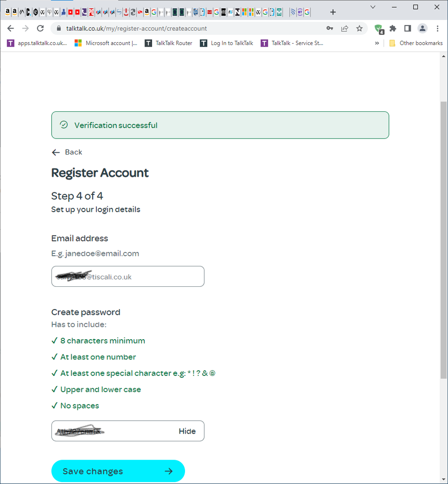The width and height of the screenshot is (448, 484).
Task: Click the Save changes button
Action: [118, 471]
